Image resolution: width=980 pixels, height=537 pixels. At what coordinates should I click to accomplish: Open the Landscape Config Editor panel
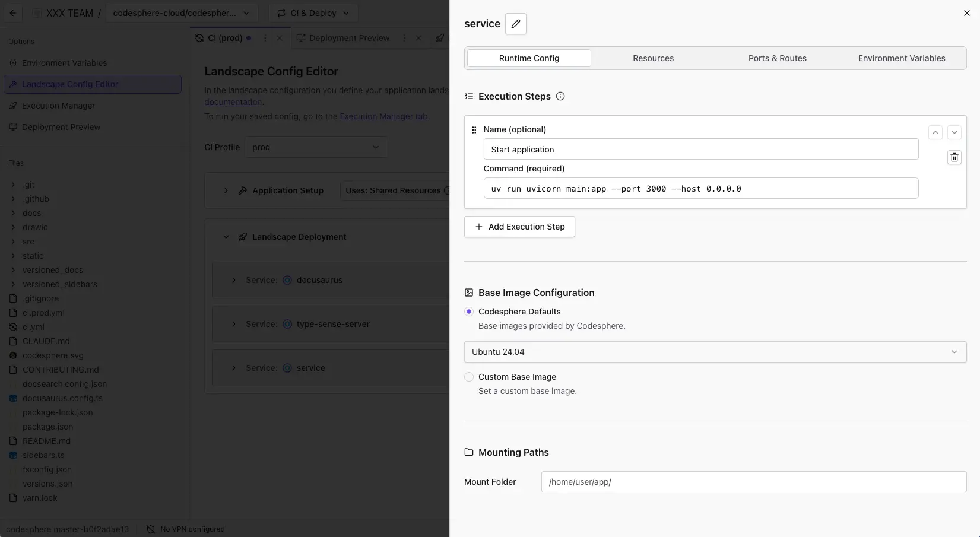click(x=69, y=84)
